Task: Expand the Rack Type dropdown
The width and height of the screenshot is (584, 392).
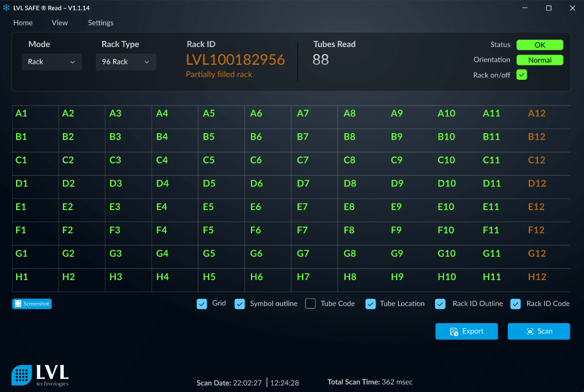Action: tap(126, 62)
